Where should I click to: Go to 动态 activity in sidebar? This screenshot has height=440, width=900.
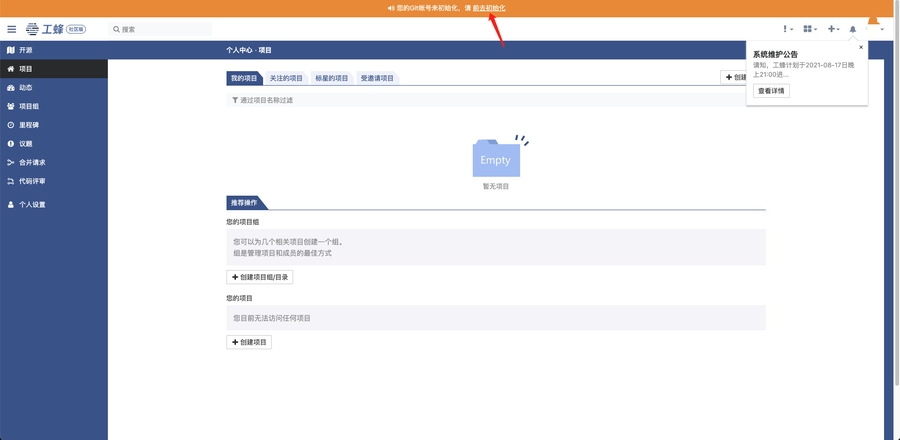pyautogui.click(x=26, y=88)
